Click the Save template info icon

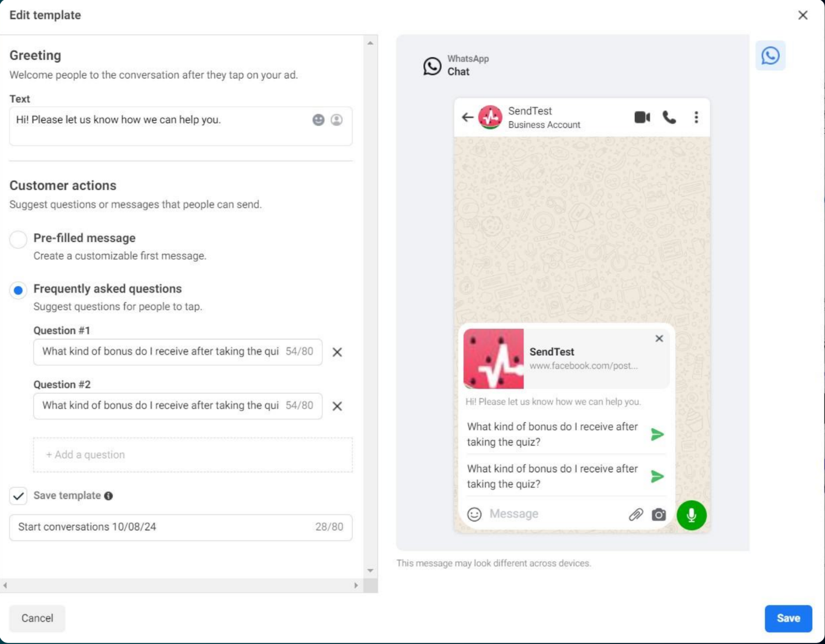click(108, 496)
